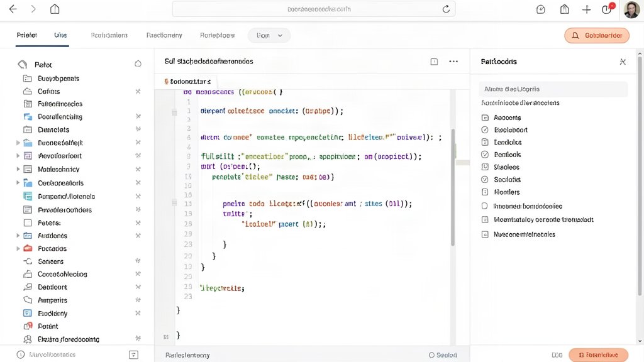Focus the browser address bar
The width and height of the screenshot is (644, 362).
(313, 9)
